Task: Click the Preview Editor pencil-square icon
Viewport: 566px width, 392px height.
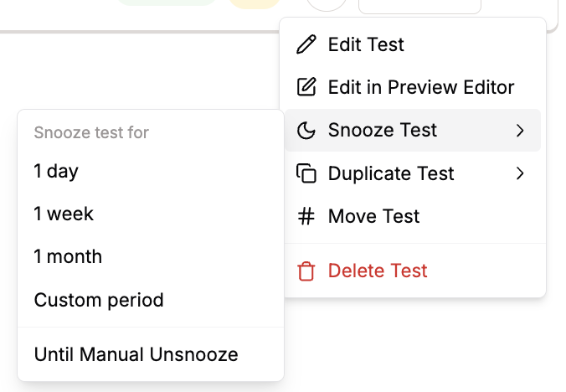Action: click(306, 87)
